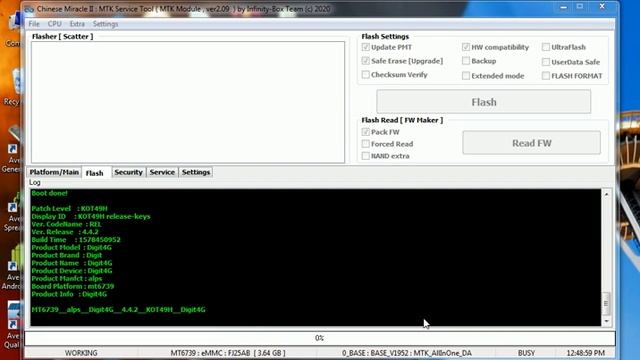Open the Settings menu in menu bar

click(105, 24)
